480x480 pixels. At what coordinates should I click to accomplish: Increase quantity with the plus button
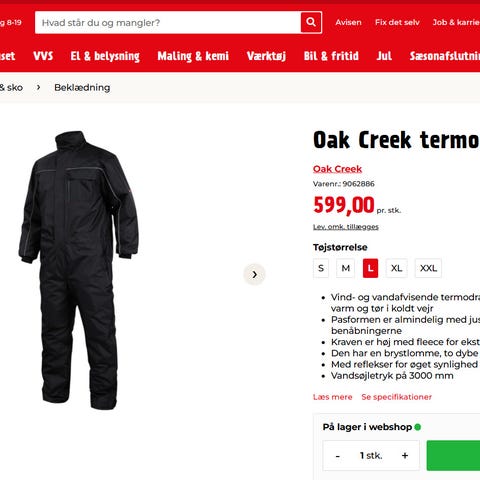405,456
